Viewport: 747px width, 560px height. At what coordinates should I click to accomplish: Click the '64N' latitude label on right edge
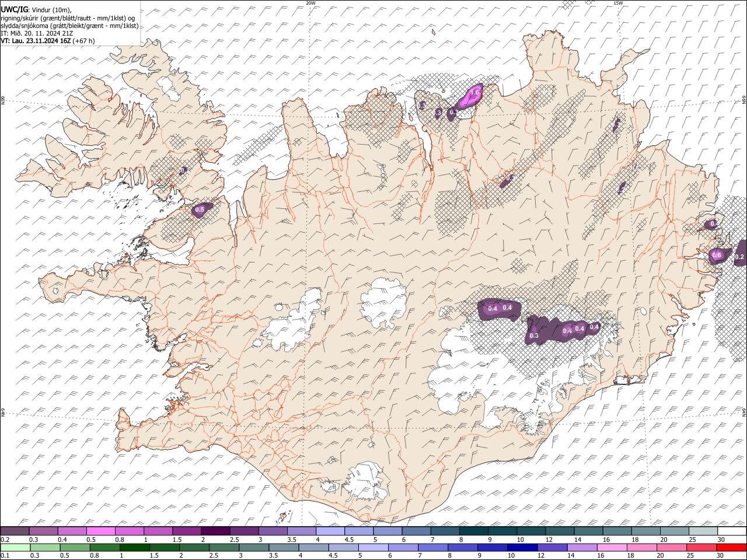click(x=744, y=412)
